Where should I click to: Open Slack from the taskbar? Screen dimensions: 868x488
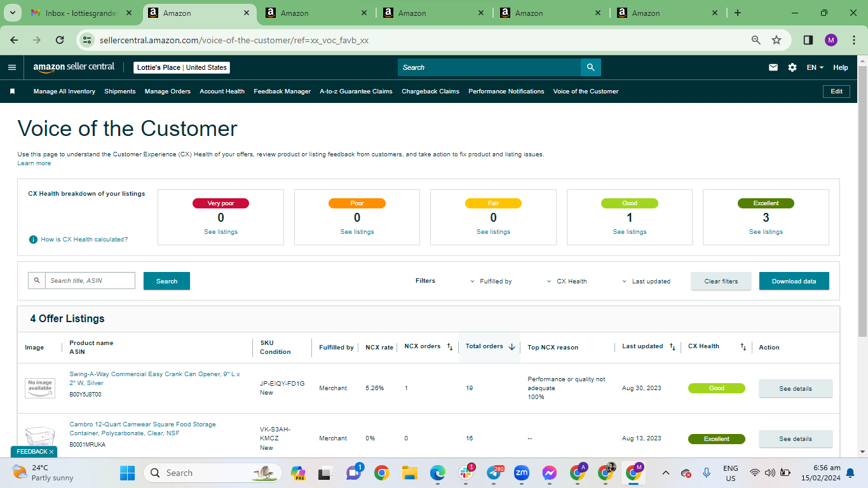[x=466, y=473]
